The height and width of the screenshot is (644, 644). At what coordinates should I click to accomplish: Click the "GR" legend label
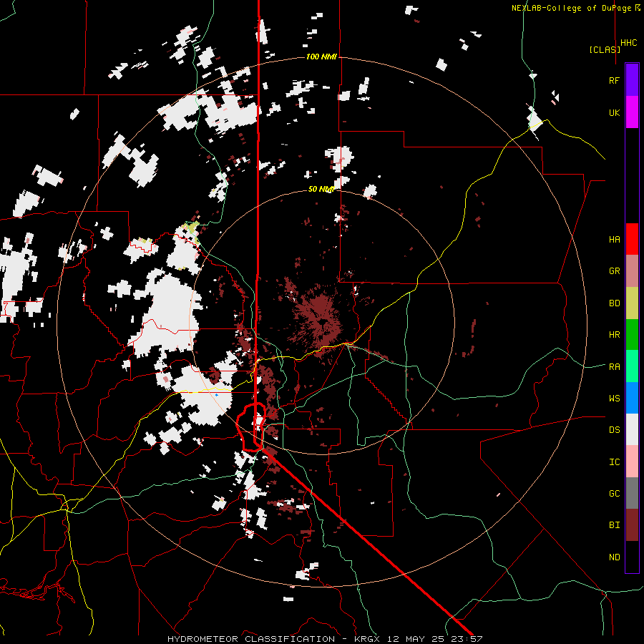(x=614, y=271)
